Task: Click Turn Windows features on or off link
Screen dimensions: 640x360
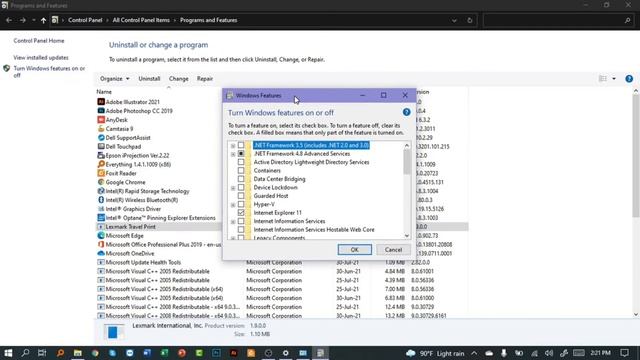Action: coord(49,71)
